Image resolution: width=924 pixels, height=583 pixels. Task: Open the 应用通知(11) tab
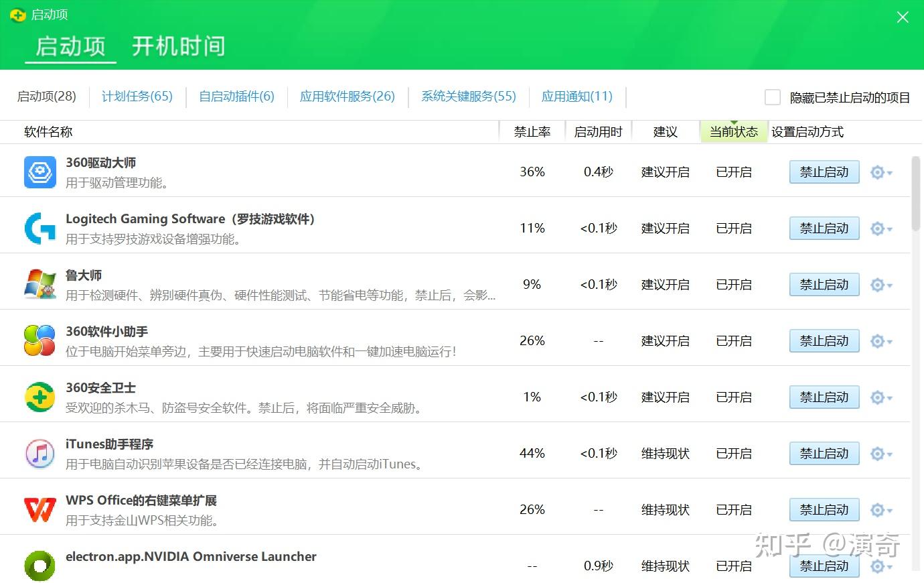[577, 96]
